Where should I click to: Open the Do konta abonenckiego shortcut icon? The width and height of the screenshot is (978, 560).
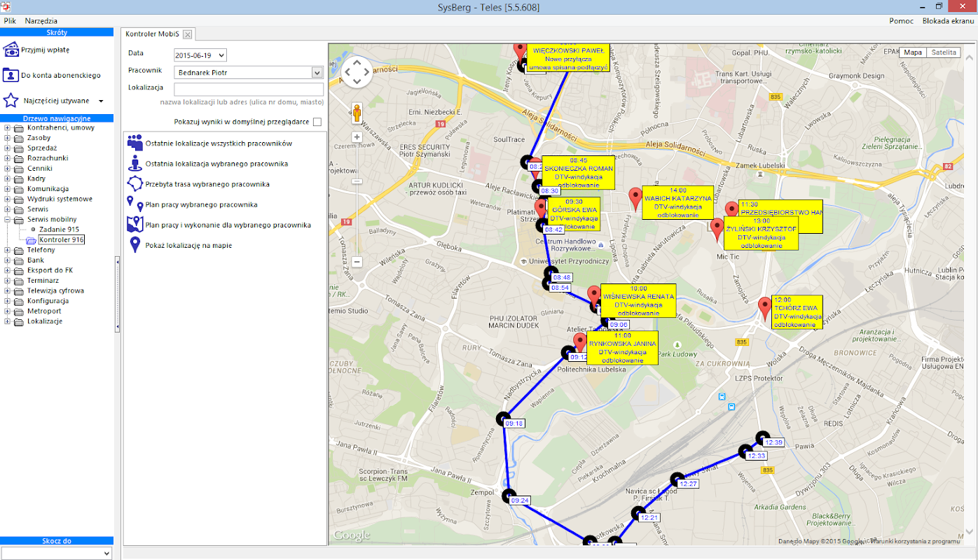(x=11, y=75)
